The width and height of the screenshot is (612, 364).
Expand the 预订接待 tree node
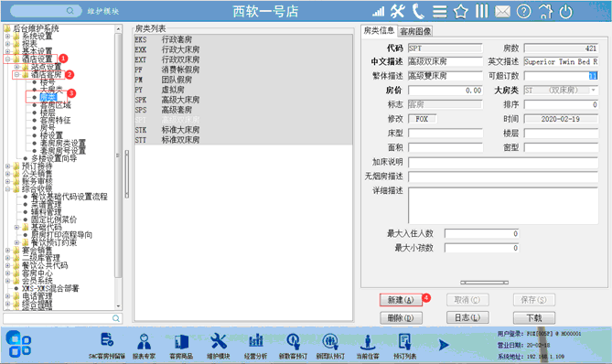(x=7, y=166)
